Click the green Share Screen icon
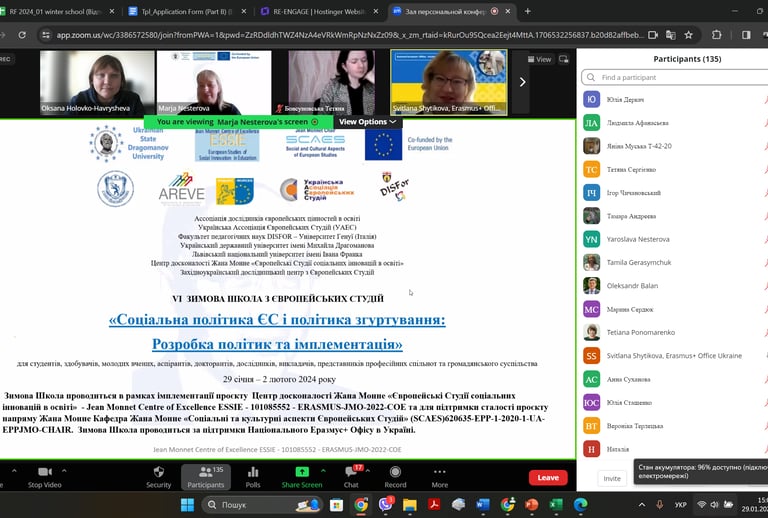 (302, 472)
